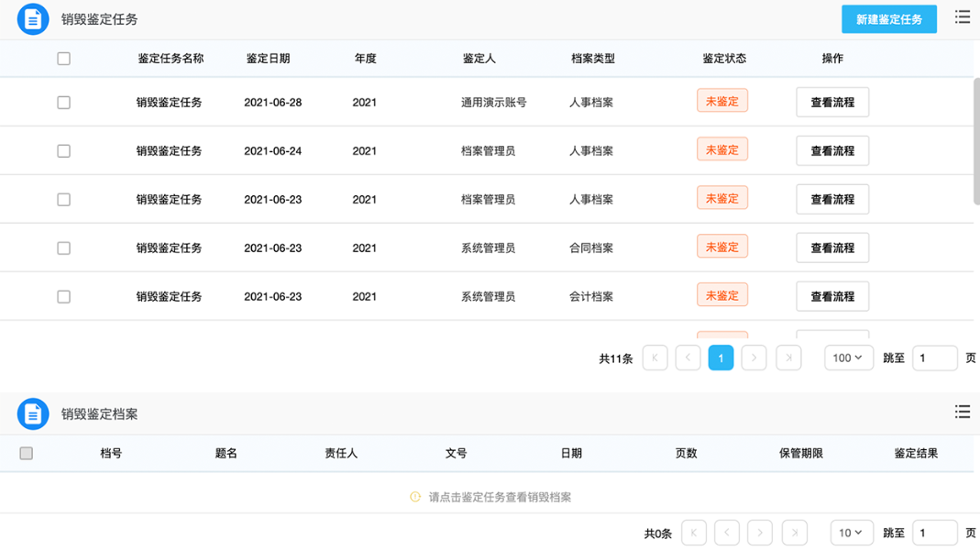Viewport: 980px width, 551px height.
Task: Toggle select-all checkbox in archive table header
Action: coord(27,453)
